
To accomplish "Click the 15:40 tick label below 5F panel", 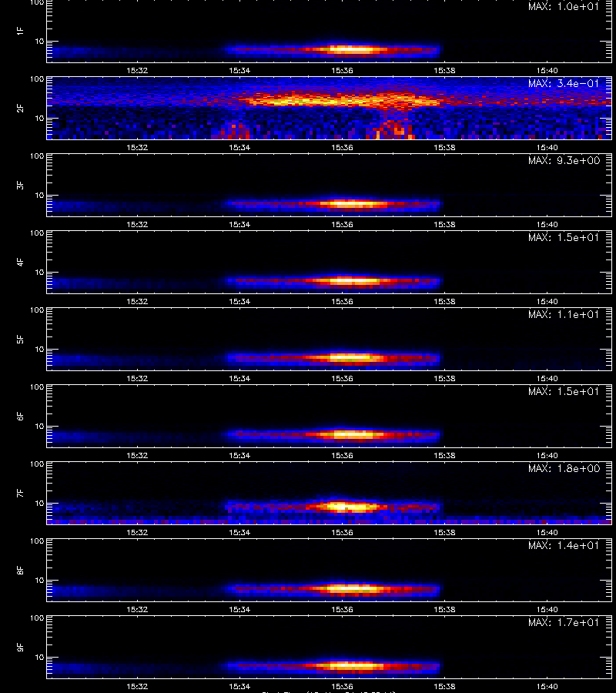I will pos(547,378).
